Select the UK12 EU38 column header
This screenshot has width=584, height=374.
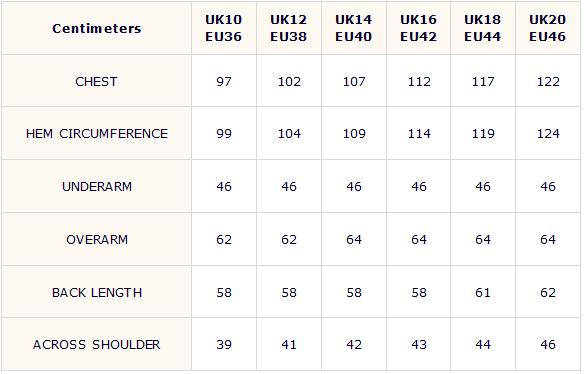[289, 28]
